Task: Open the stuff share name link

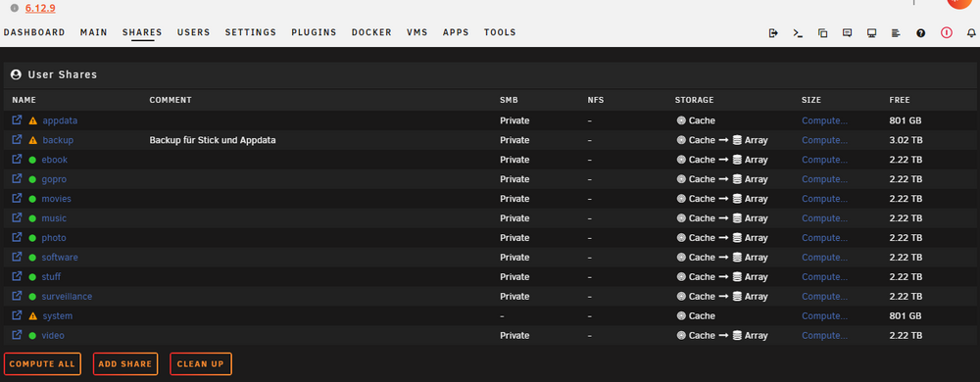Action: [x=51, y=276]
